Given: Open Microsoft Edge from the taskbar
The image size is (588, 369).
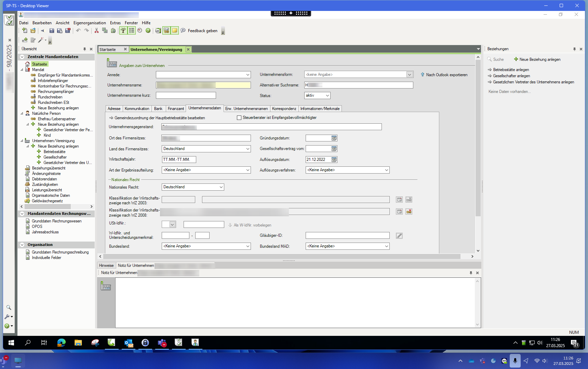Looking at the screenshot, I should 61,343.
